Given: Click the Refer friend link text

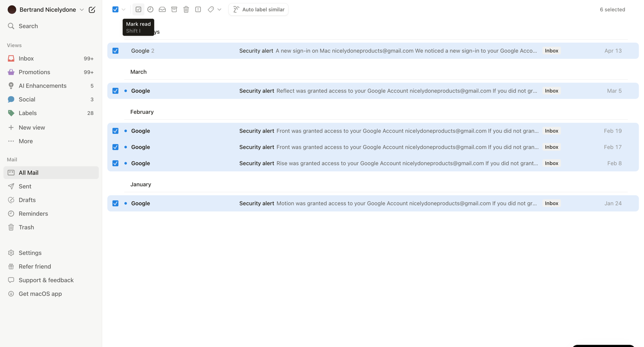Looking at the screenshot, I should pos(35,266).
